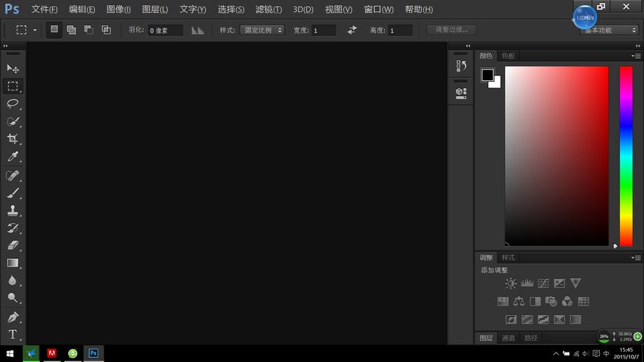The image size is (644, 362).
Task: Select the Lasso tool
Action: pos(13,104)
